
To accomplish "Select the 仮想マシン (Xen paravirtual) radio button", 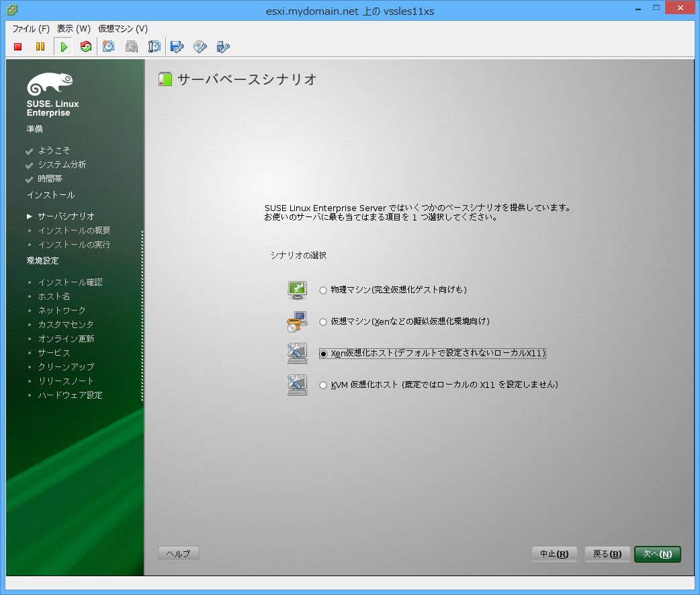I will 322,322.
